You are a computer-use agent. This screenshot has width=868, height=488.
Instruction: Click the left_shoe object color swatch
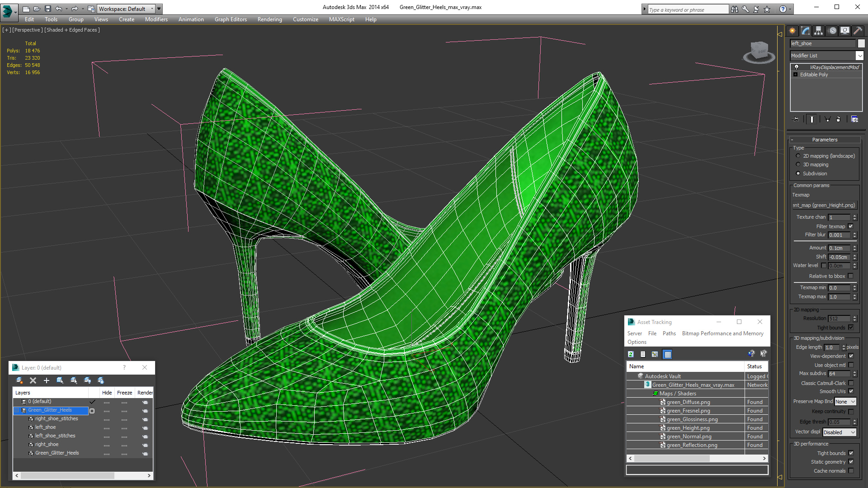tap(861, 43)
